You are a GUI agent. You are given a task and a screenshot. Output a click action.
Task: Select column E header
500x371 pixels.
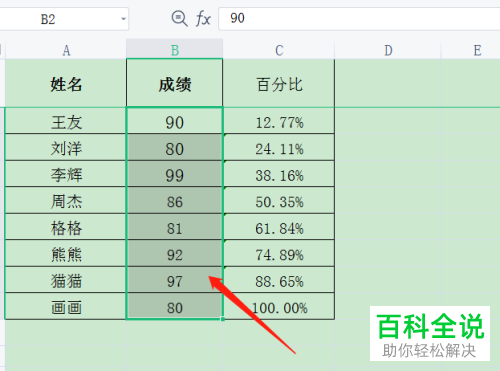pyautogui.click(x=471, y=50)
